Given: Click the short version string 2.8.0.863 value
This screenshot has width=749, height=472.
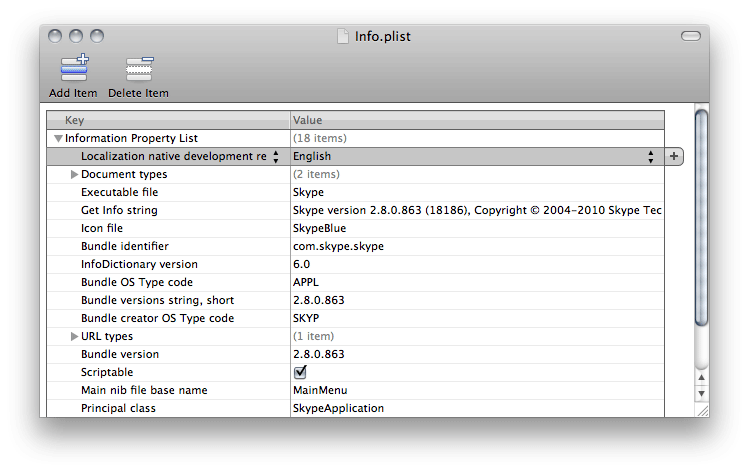Looking at the screenshot, I should click(x=319, y=300).
